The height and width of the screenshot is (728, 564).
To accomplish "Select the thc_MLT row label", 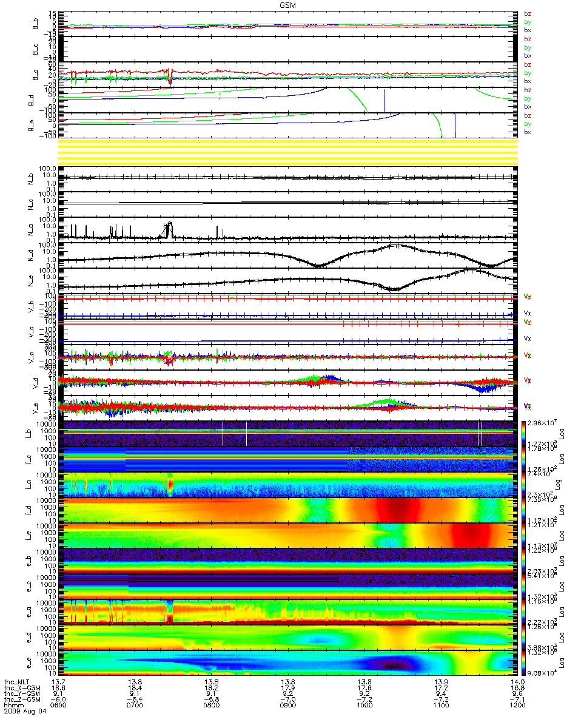I will (x=18, y=682).
